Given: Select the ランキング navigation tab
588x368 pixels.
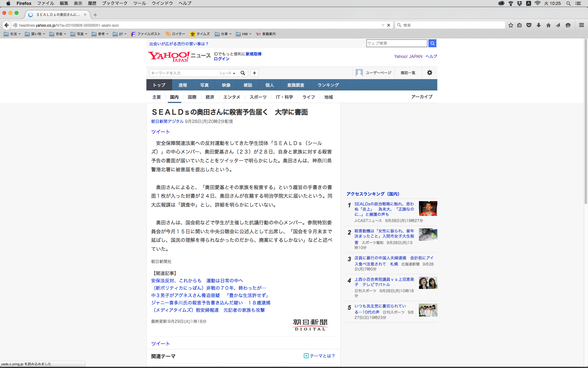Looking at the screenshot, I should pyautogui.click(x=328, y=85).
